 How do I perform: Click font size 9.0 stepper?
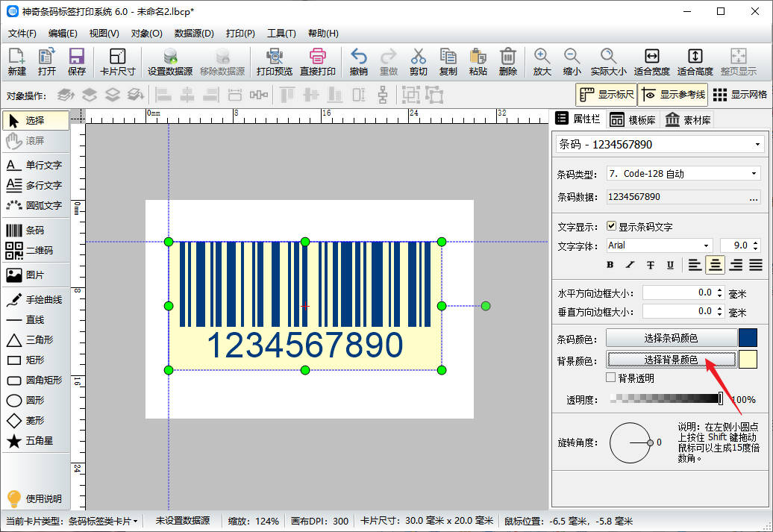(755, 245)
